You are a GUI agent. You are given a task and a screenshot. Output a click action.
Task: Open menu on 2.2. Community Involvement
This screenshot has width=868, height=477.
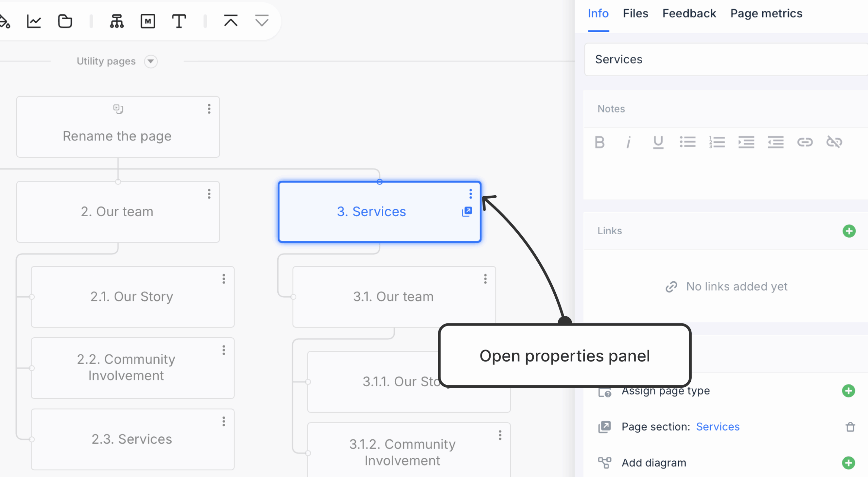tap(224, 350)
